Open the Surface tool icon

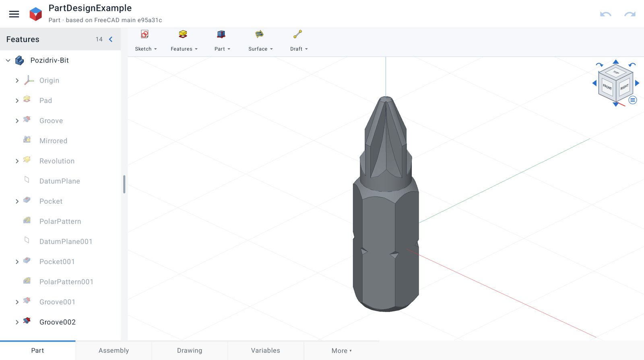(259, 34)
